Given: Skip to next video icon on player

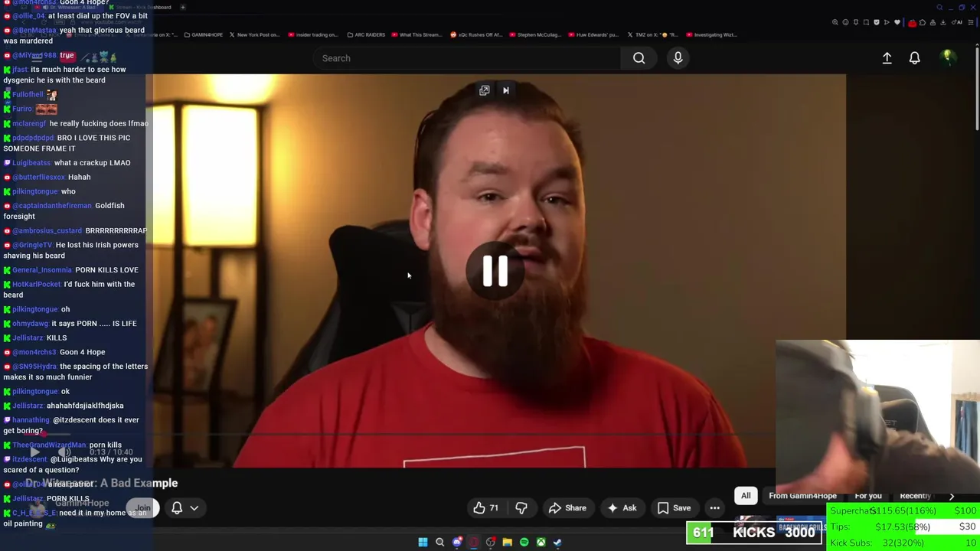Looking at the screenshot, I should pos(505,90).
